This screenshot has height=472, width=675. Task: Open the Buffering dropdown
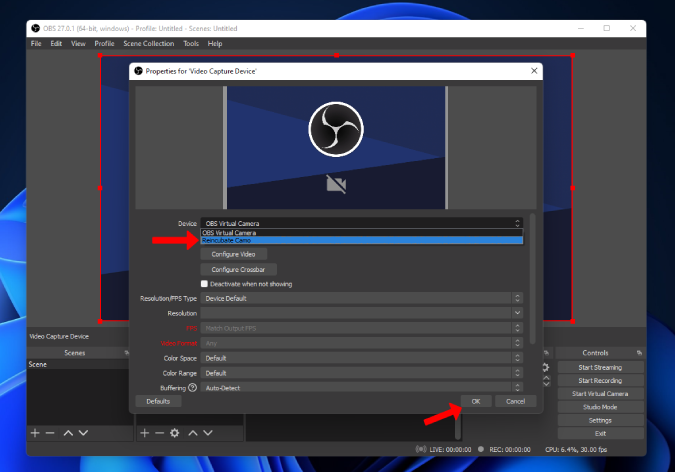(362, 387)
